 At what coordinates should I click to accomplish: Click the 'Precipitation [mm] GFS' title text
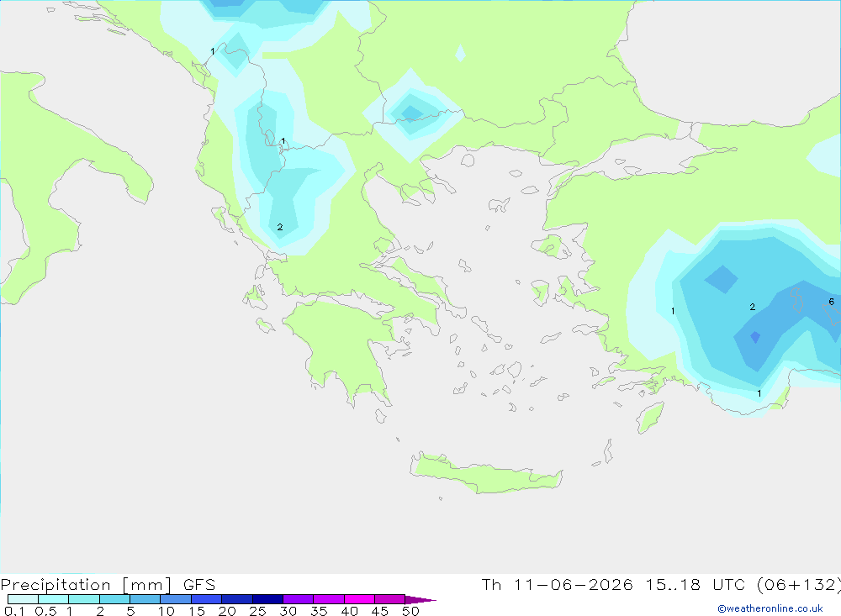(x=108, y=585)
